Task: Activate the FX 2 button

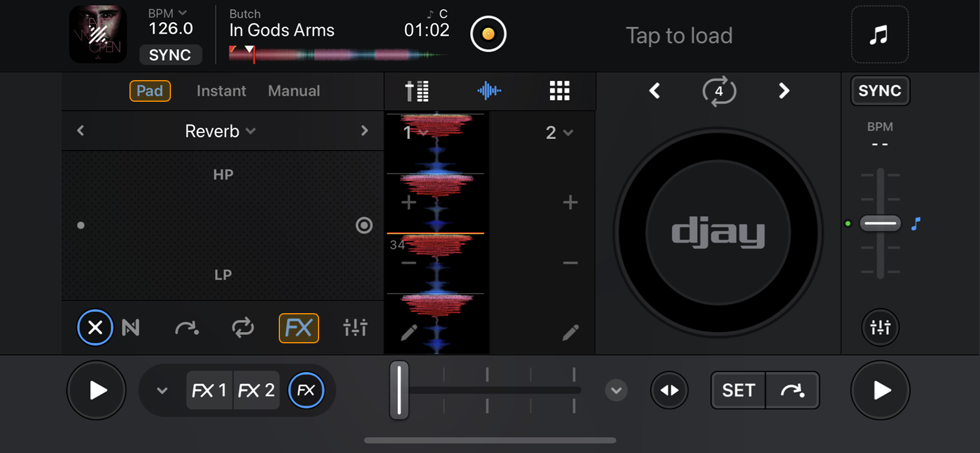Action: tap(257, 390)
